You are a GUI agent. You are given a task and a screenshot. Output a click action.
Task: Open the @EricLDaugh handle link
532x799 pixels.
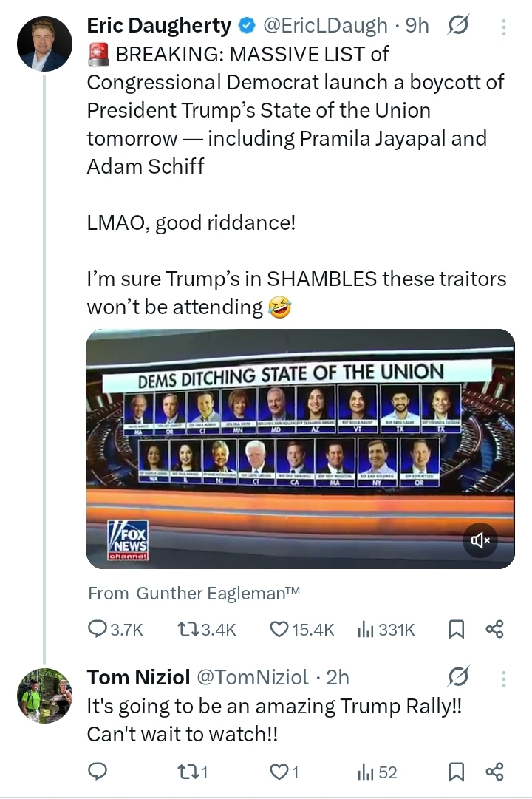325,26
